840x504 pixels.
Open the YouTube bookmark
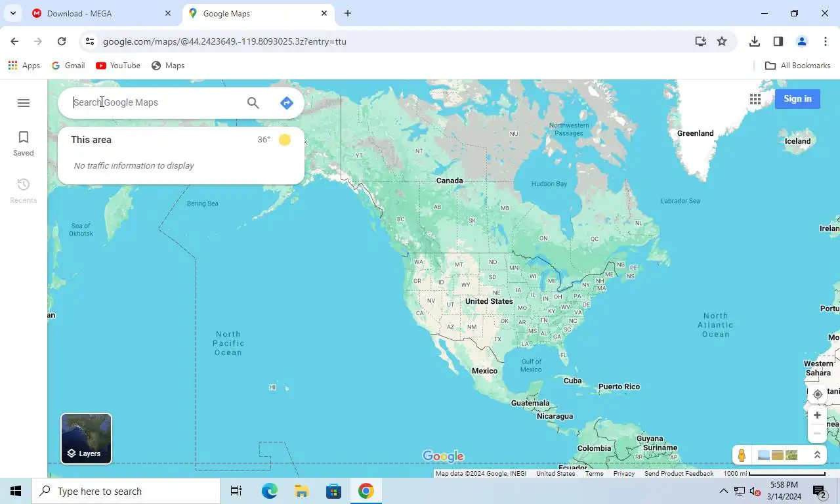point(118,66)
